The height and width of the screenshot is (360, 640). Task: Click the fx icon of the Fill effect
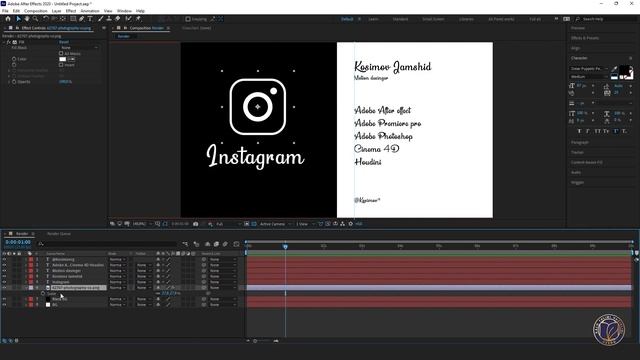(x=9, y=42)
